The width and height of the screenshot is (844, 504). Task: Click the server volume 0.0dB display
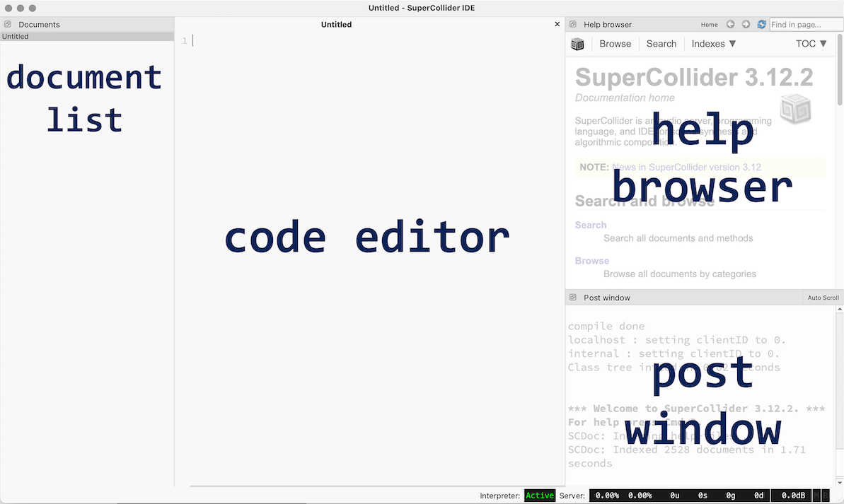[x=790, y=496]
